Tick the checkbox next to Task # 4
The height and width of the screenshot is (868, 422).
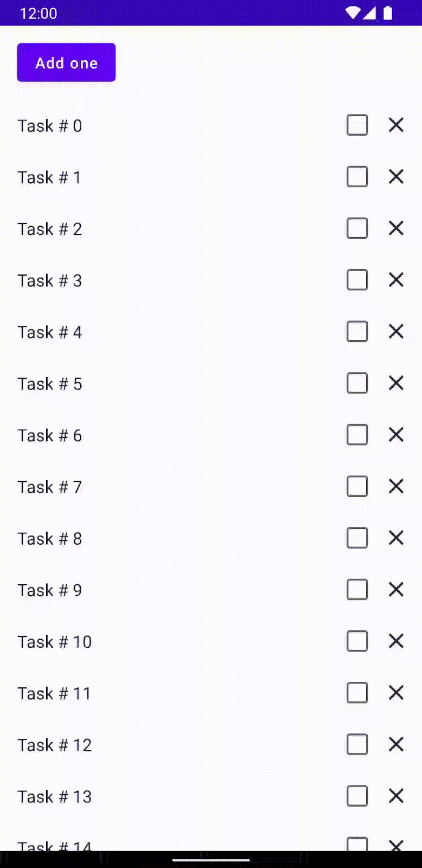[357, 331]
